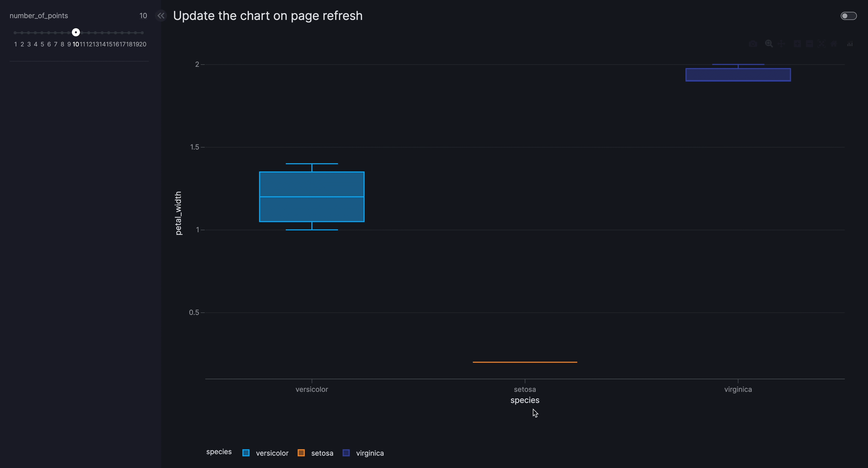This screenshot has width=868, height=468.
Task: Hide setosa trace via legend
Action: [322, 453]
